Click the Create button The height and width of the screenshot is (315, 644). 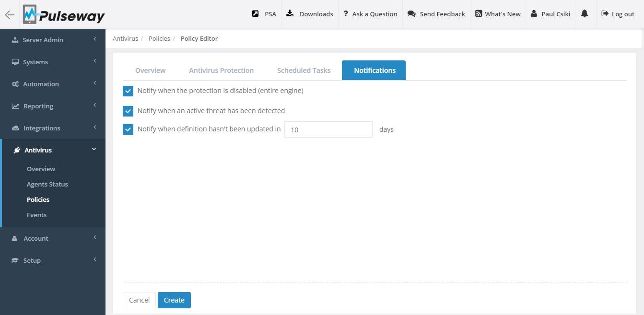(174, 300)
